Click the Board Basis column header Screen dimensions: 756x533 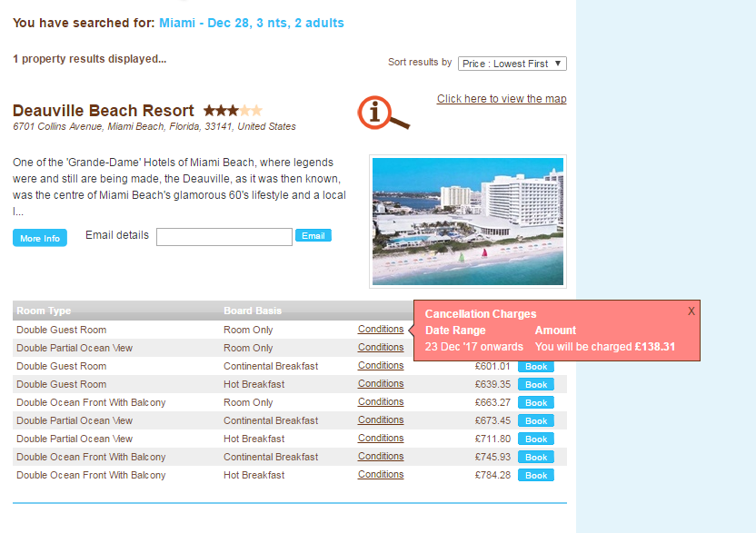pos(253,311)
